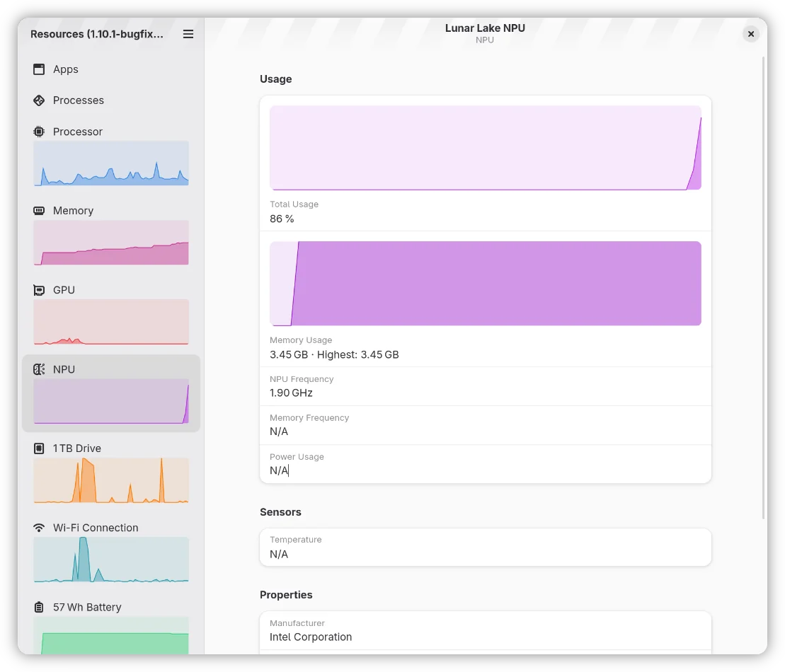
Task: Click the GPU card icon
Action: (x=39, y=290)
